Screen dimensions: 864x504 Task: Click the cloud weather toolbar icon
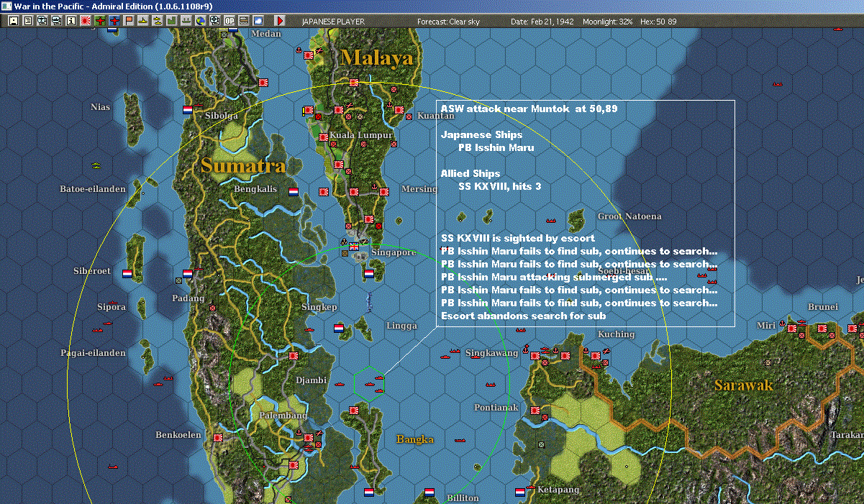tap(258, 21)
